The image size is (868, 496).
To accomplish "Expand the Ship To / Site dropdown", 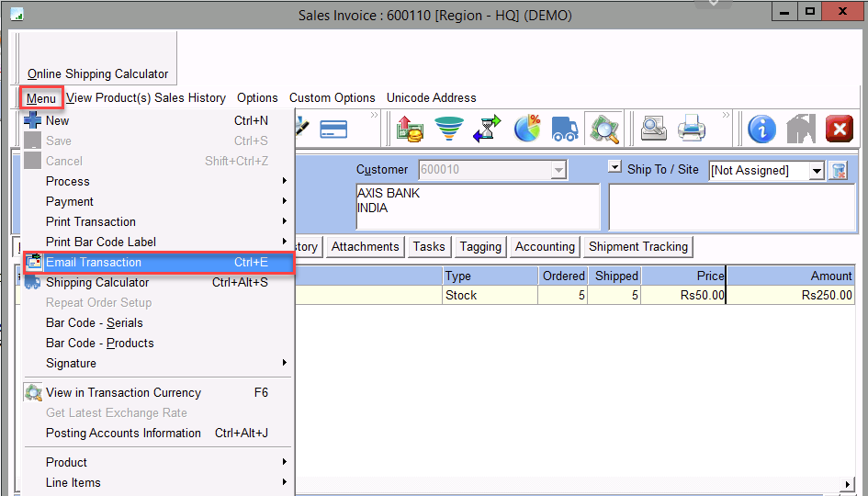I will click(817, 171).
